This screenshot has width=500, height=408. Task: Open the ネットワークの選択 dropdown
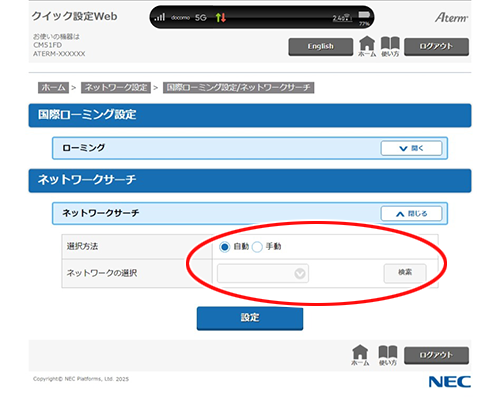point(263,274)
